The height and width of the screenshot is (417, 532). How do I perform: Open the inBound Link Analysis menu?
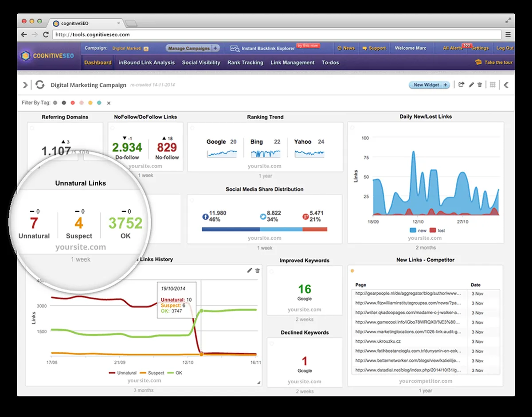point(147,62)
